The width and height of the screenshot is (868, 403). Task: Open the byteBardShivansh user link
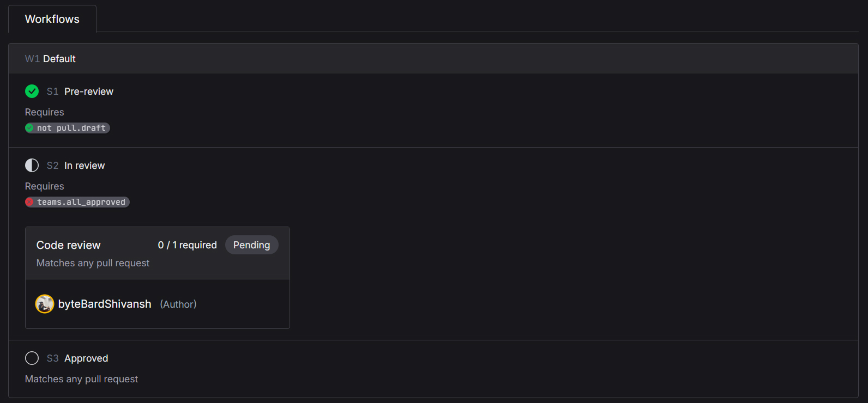[105, 304]
